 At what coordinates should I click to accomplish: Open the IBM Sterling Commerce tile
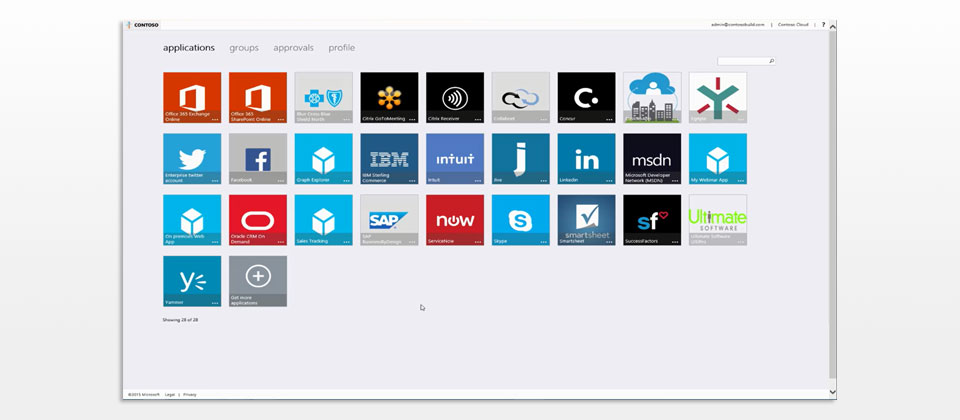click(x=389, y=159)
